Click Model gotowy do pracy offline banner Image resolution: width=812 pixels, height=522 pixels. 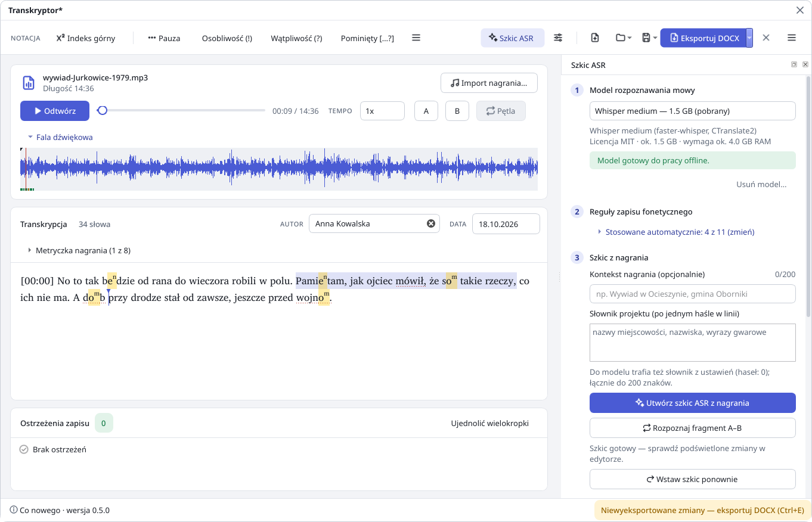tap(692, 160)
